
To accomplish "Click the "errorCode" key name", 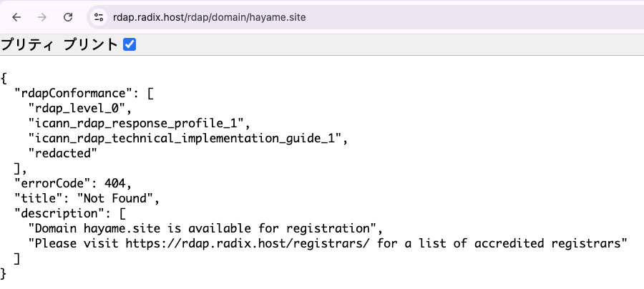I will pos(52,183).
